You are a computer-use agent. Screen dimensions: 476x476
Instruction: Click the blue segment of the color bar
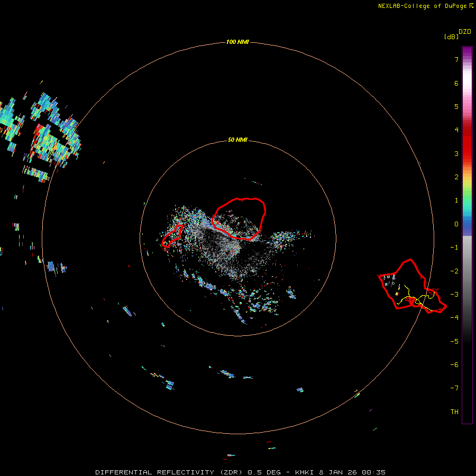point(467,225)
